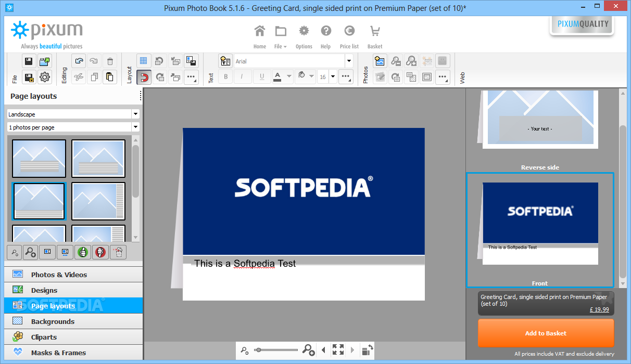Screen dimensions: 631x364
Task: Click the Paste clipboard icon
Action: (x=109, y=77)
